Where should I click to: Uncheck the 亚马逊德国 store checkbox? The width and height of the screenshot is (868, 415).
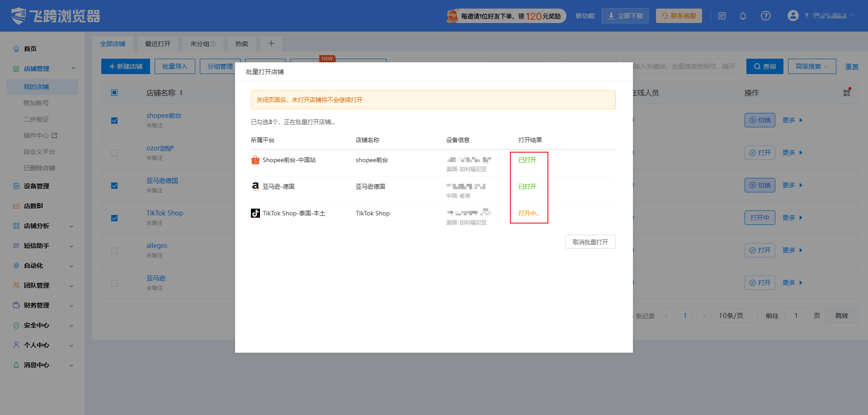coord(114,186)
